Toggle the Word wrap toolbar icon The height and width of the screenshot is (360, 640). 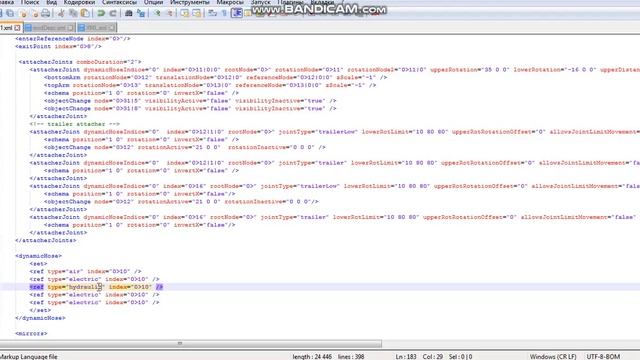(212, 13)
